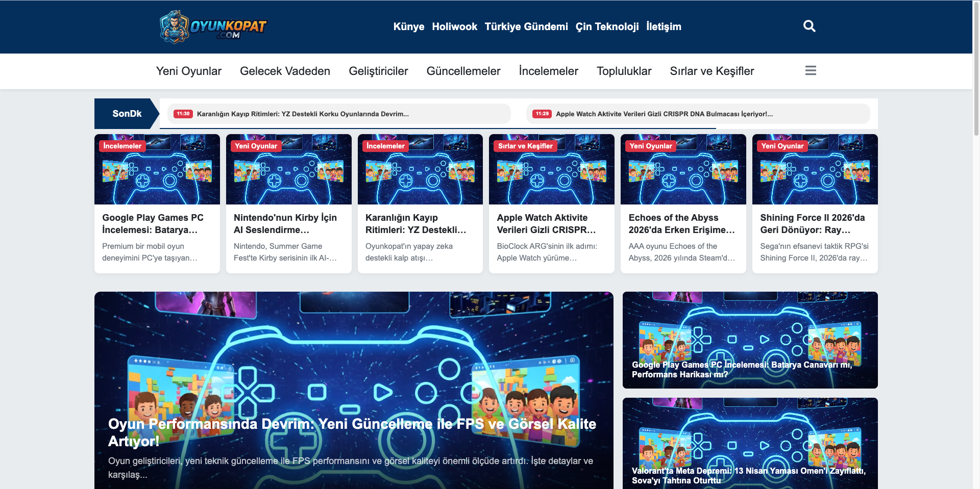The height and width of the screenshot is (489, 980).
Task: Open article title Karanlığın Kayıp Ritimleri: YZ Destekli
Action: pyautogui.click(x=416, y=224)
